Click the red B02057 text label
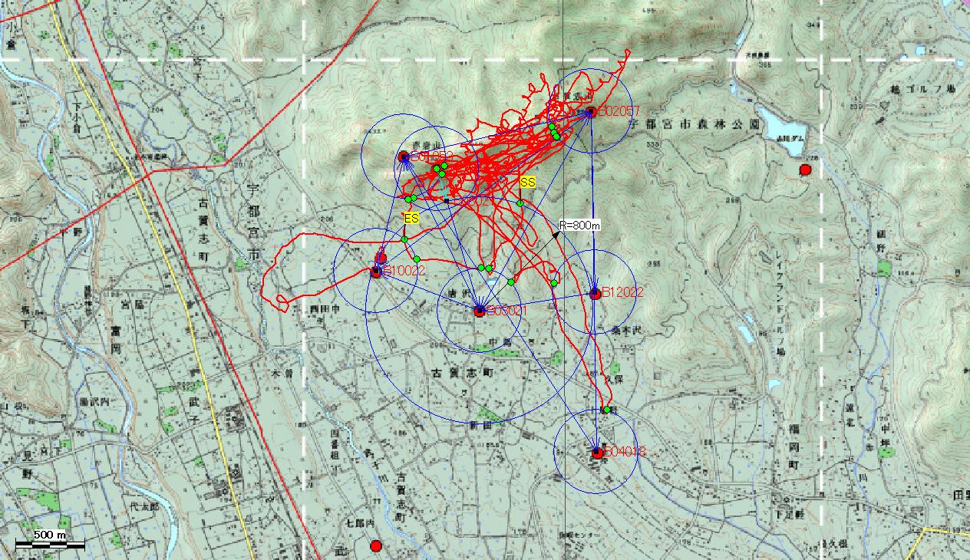This screenshot has width=970, height=560. click(x=619, y=112)
